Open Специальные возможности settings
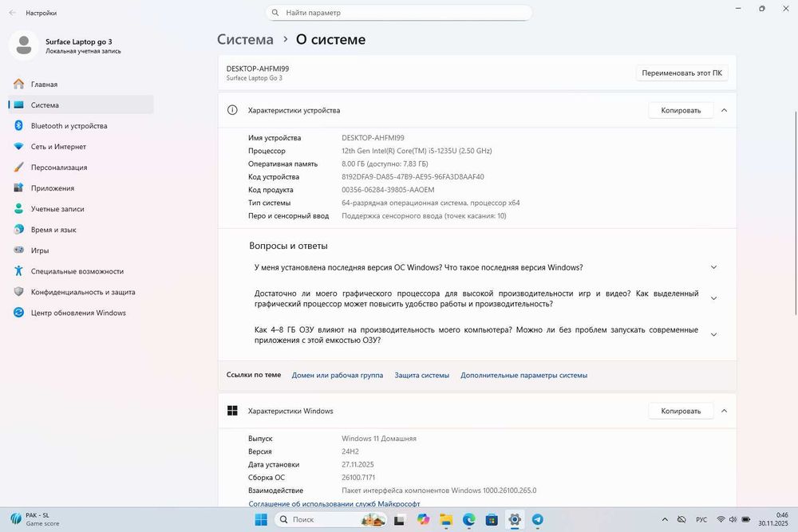The height and width of the screenshot is (532, 798). pyautogui.click(x=81, y=272)
